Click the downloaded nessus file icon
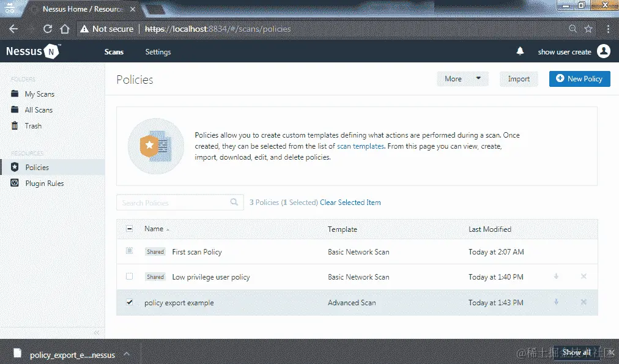This screenshot has height=364, width=619. point(17,353)
